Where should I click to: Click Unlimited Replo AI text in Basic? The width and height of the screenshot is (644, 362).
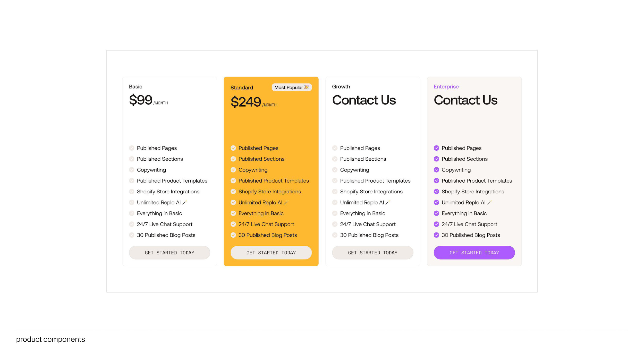point(159,203)
